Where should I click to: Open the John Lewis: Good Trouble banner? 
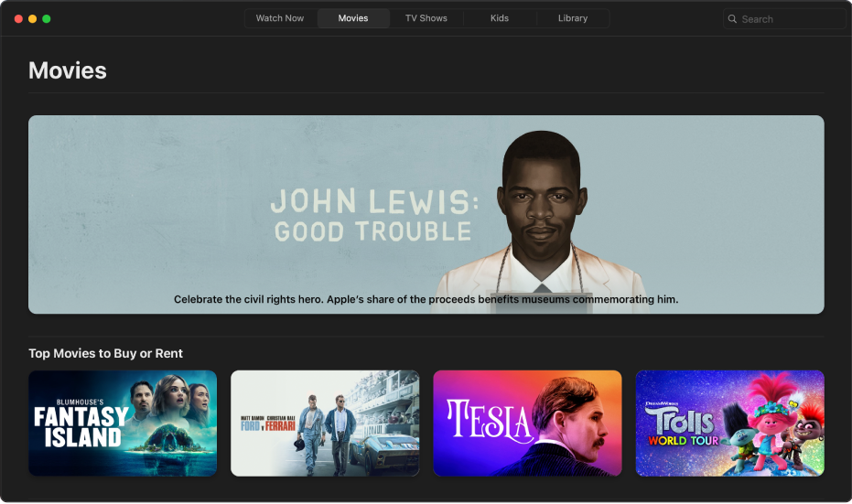pos(426,215)
